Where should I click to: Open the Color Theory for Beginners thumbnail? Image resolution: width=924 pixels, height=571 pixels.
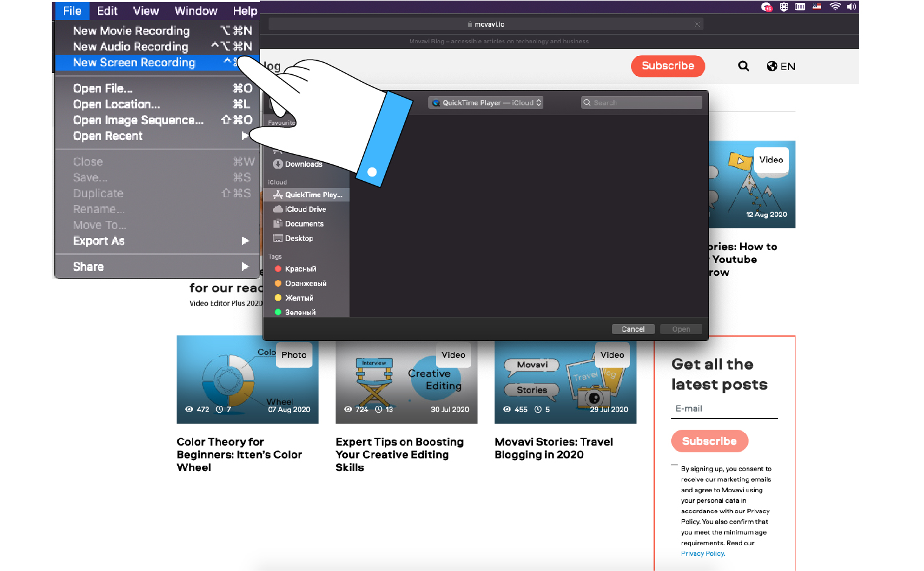247,380
